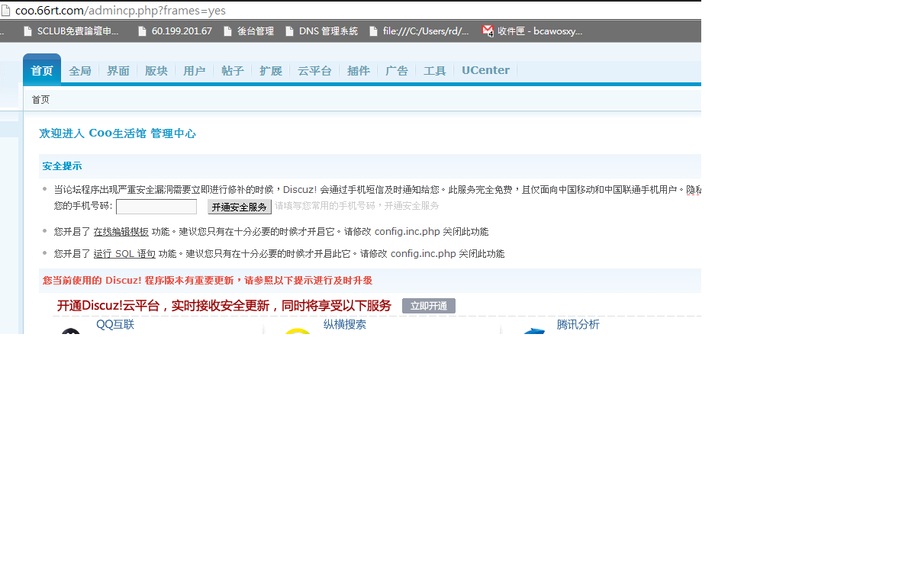The width and height of the screenshot is (905, 588).
Task: Open the 版块 tab
Action: click(156, 70)
